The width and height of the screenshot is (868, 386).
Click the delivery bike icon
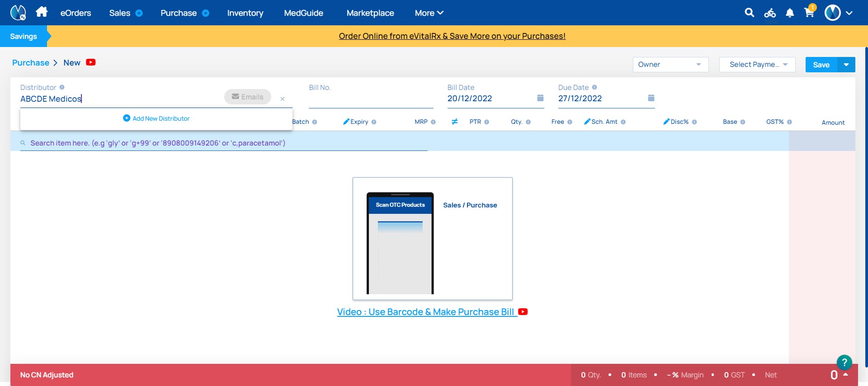pos(770,13)
